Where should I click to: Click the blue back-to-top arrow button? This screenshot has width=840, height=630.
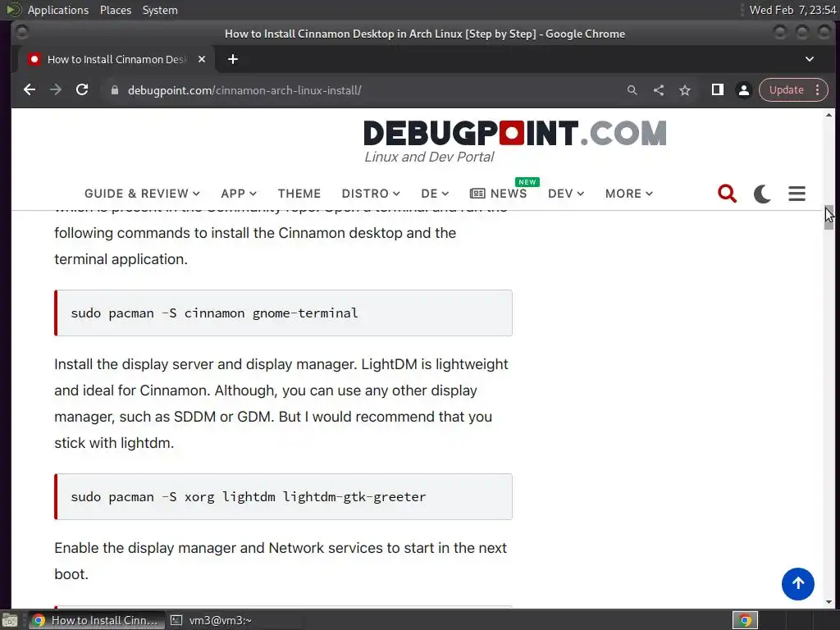797,584
